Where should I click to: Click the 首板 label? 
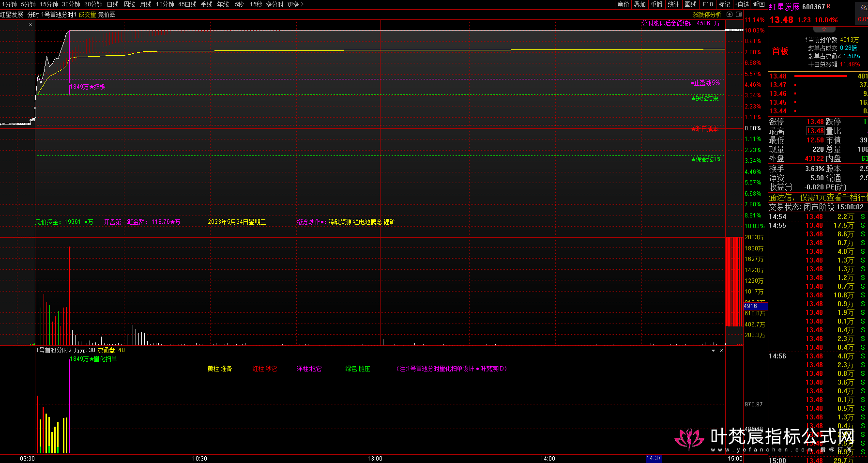pyautogui.click(x=780, y=51)
